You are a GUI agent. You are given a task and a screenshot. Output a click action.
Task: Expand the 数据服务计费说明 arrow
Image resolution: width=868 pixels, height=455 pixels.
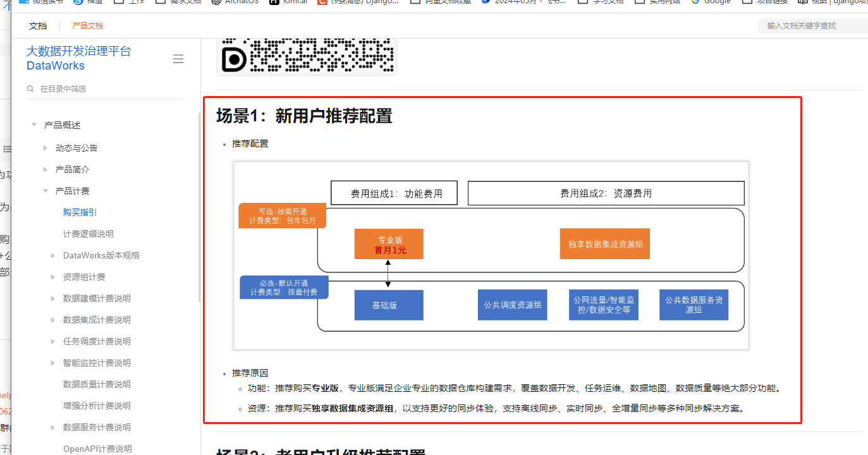point(53,427)
